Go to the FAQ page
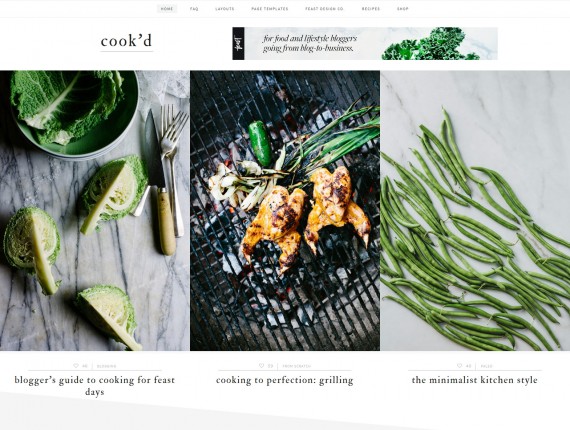The image size is (570, 430). coord(194,9)
